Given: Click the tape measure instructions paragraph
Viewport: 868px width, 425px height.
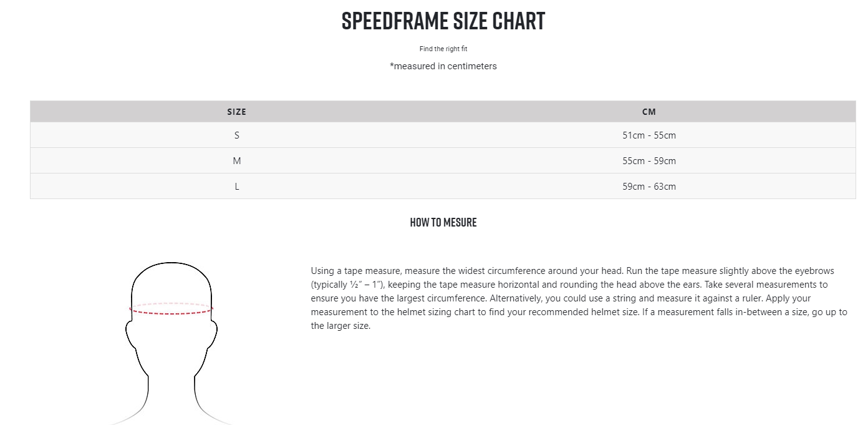Looking at the screenshot, I should (x=580, y=298).
